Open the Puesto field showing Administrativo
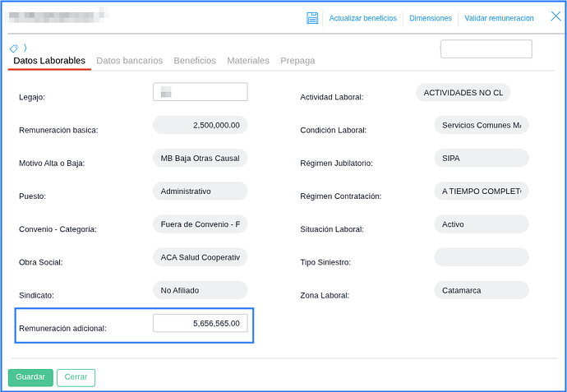Viewport: 567px width, 392px height. pos(200,191)
